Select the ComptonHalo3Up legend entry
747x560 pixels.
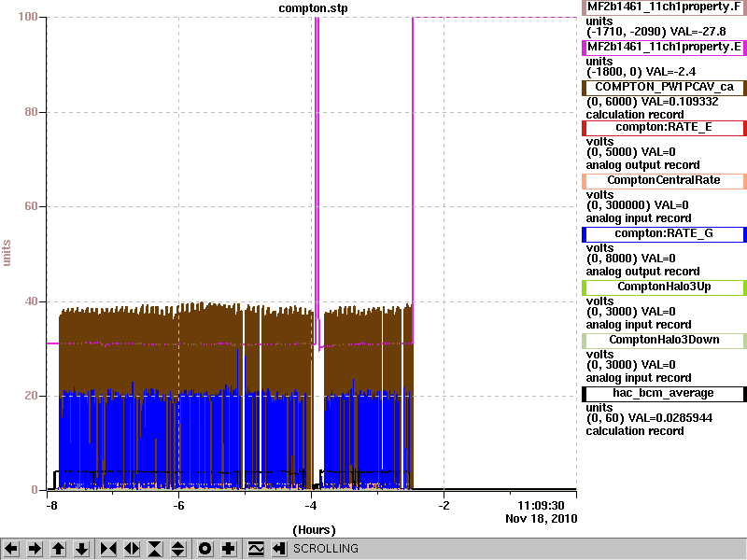[664, 287]
